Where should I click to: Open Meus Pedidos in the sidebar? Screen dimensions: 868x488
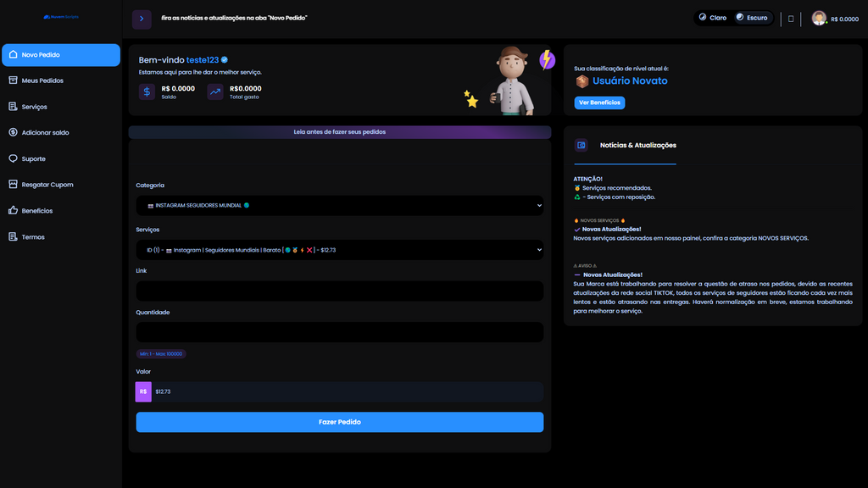click(42, 80)
